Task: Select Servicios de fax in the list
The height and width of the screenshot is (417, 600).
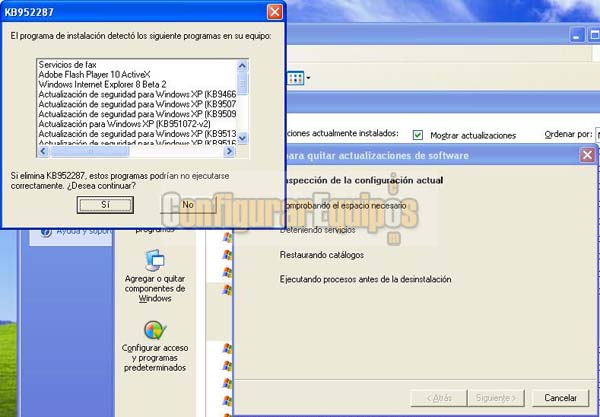Action: 68,64
